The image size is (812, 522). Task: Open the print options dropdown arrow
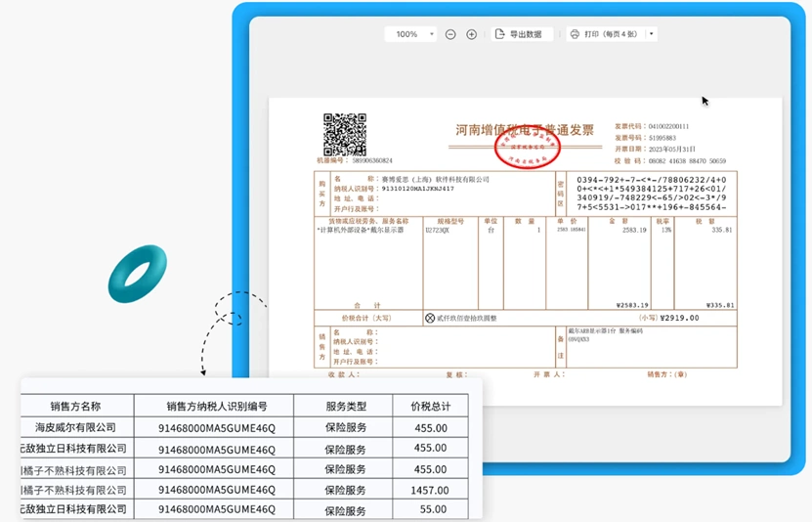click(x=652, y=34)
